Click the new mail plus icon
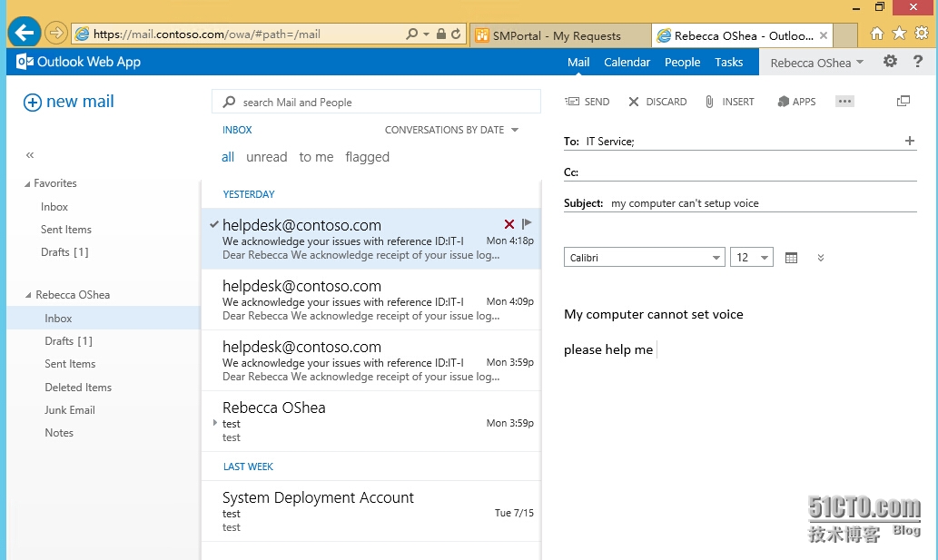938x560 pixels. (33, 103)
